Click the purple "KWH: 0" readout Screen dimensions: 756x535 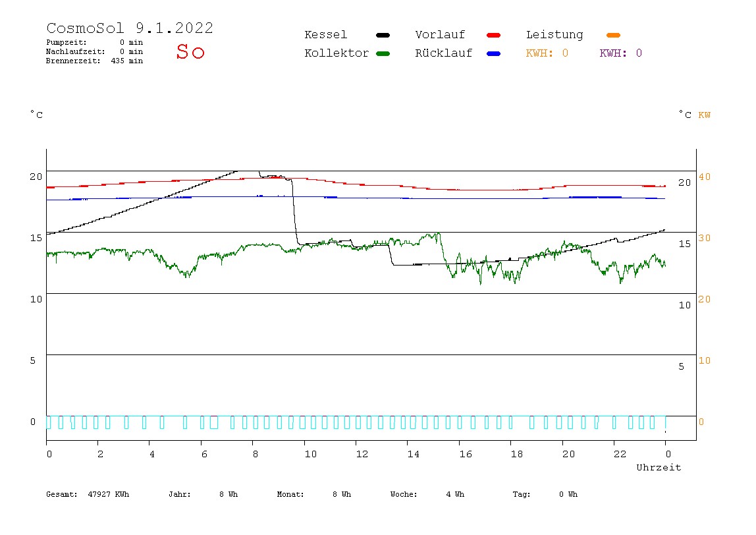click(x=621, y=53)
